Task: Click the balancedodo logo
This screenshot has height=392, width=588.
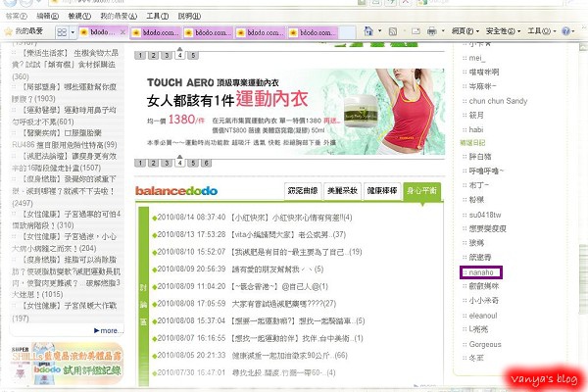Action: (x=176, y=191)
